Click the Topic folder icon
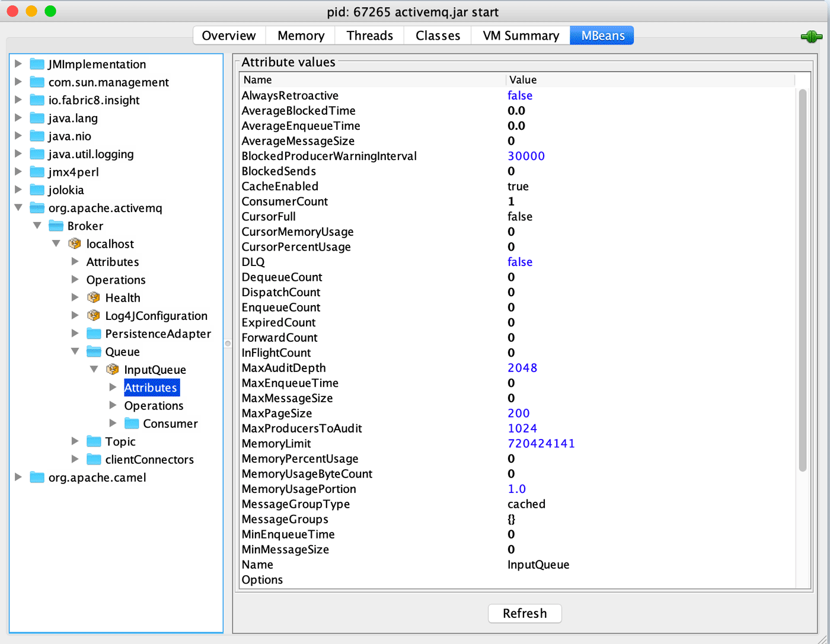 tap(94, 441)
